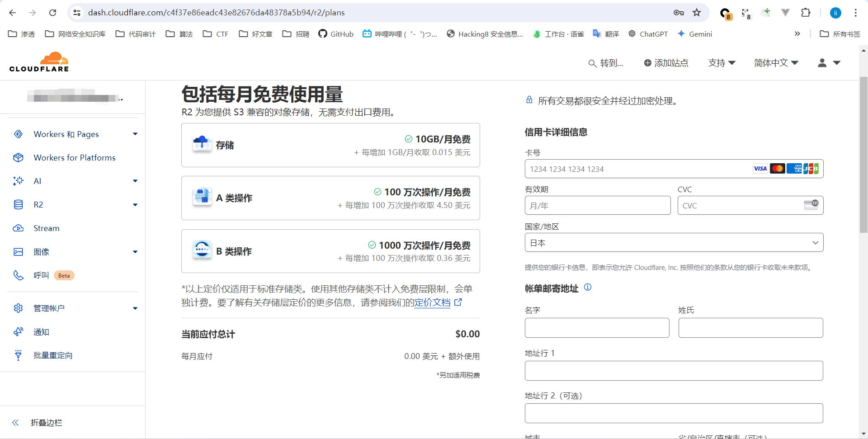Click the 通知 megaphone icon
Image resolution: width=868 pixels, height=439 pixels.
tap(18, 332)
